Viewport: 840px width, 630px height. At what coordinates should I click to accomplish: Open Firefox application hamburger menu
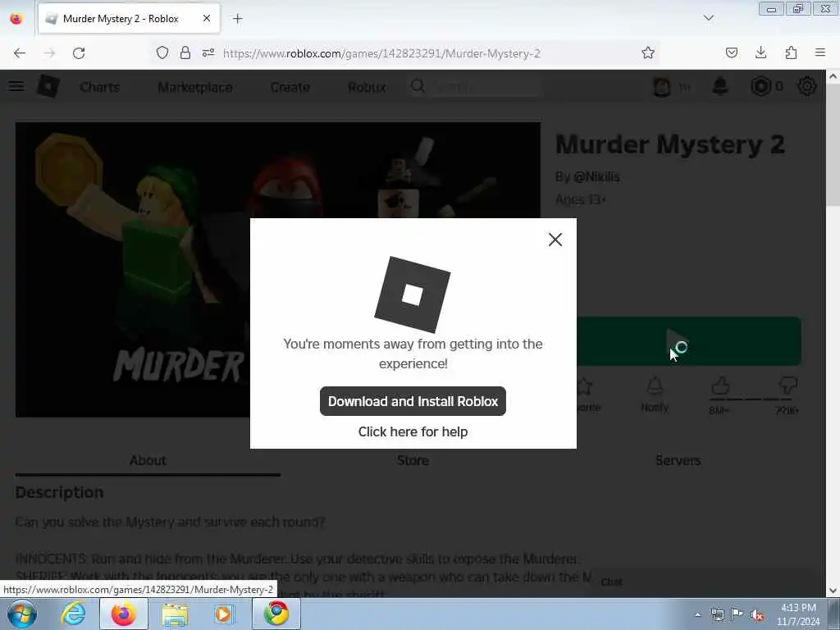(820, 52)
